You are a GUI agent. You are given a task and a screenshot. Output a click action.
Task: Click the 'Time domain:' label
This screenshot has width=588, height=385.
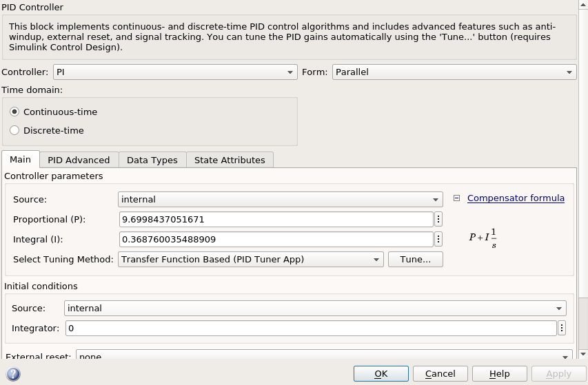click(32, 90)
